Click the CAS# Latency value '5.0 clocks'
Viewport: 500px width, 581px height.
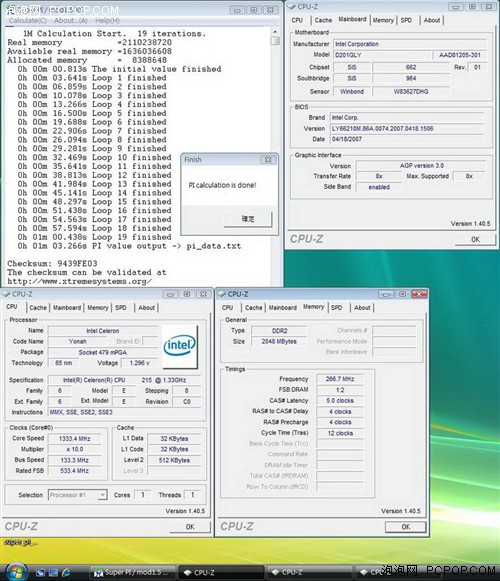point(340,401)
